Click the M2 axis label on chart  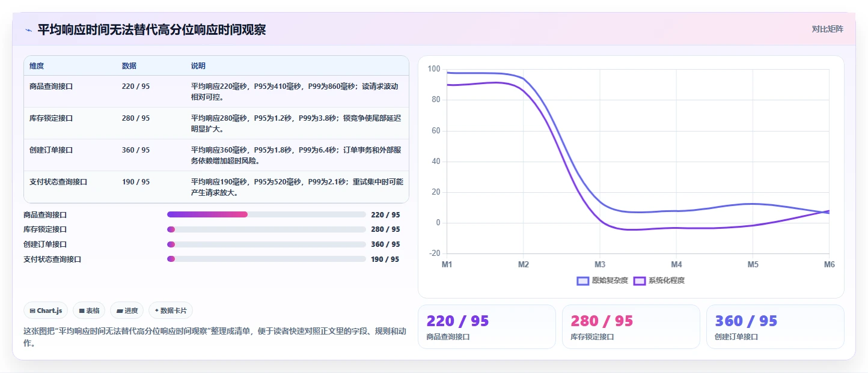tap(524, 264)
